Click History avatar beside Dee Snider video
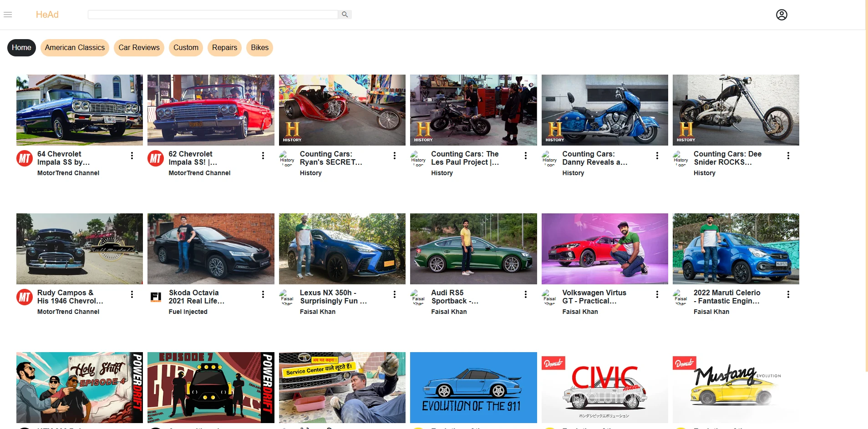 [681, 158]
